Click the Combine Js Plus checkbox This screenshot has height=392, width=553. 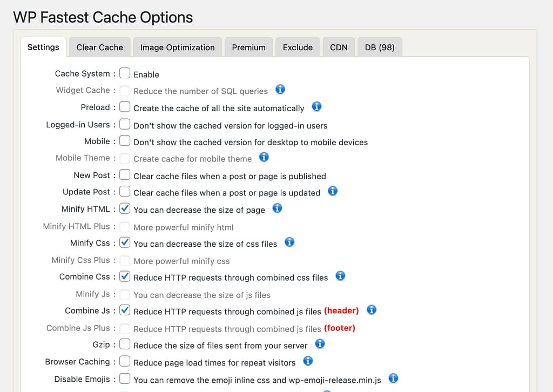125,328
